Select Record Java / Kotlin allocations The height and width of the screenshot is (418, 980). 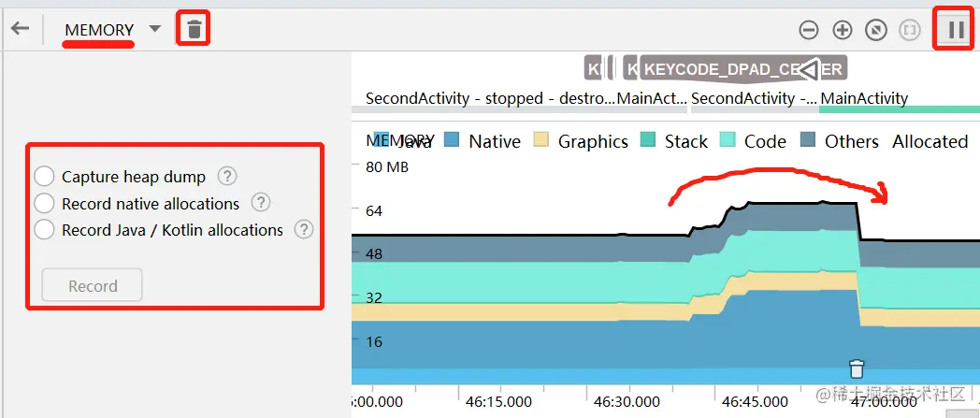(44, 229)
